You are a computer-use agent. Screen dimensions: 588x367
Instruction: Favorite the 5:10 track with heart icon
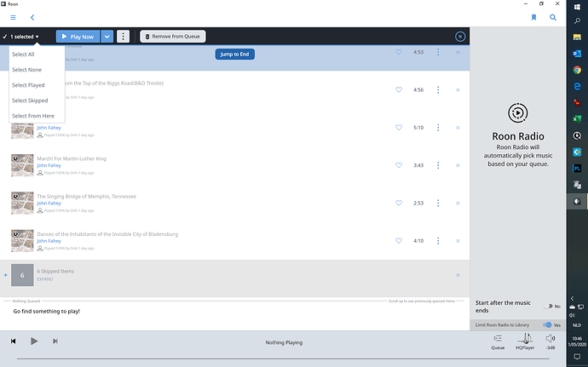399,128
